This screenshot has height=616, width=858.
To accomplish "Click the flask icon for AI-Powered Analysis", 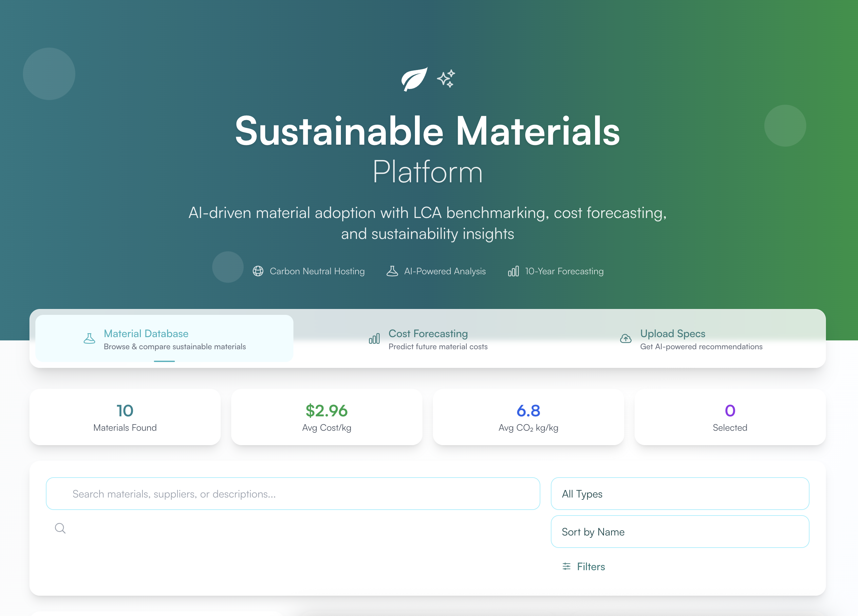I will pos(392,271).
